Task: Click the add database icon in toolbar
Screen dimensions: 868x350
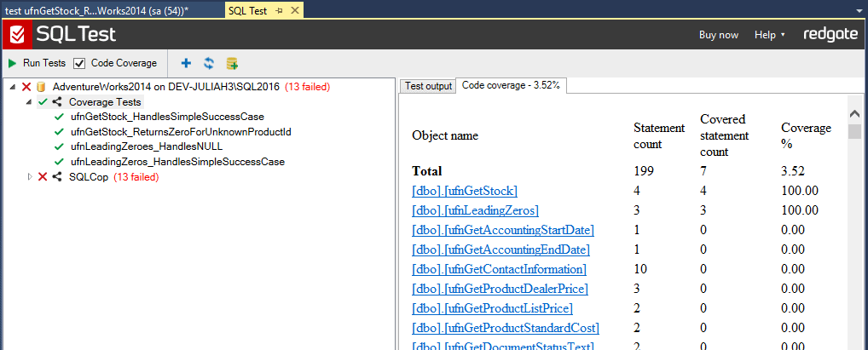Action: 233,64
